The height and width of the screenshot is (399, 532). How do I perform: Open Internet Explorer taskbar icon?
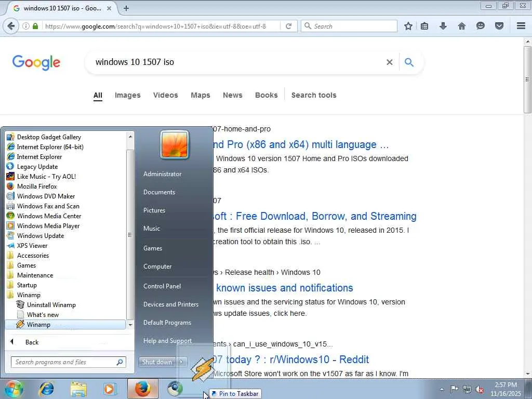47,389
